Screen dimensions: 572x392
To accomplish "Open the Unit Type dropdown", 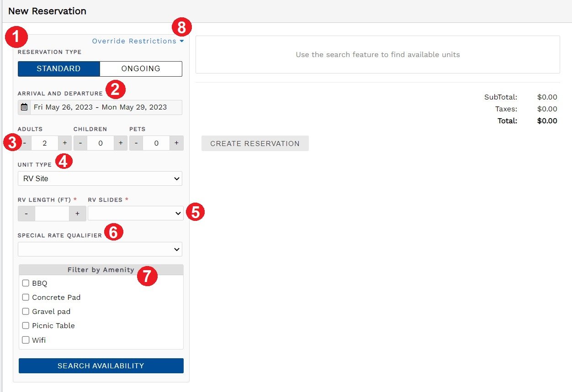I will coord(100,178).
